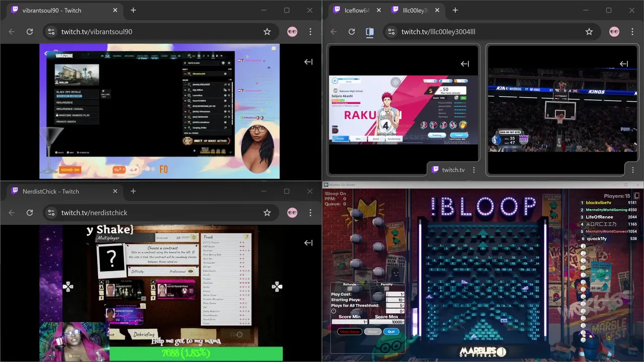Click the Score Min field
The width and height of the screenshot is (644, 362).
(350, 322)
